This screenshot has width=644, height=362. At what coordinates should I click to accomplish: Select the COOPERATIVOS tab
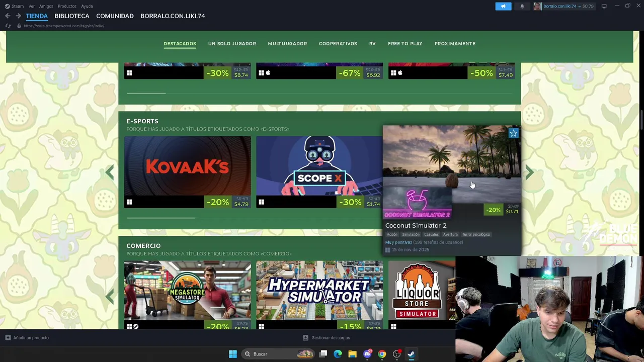(338, 44)
